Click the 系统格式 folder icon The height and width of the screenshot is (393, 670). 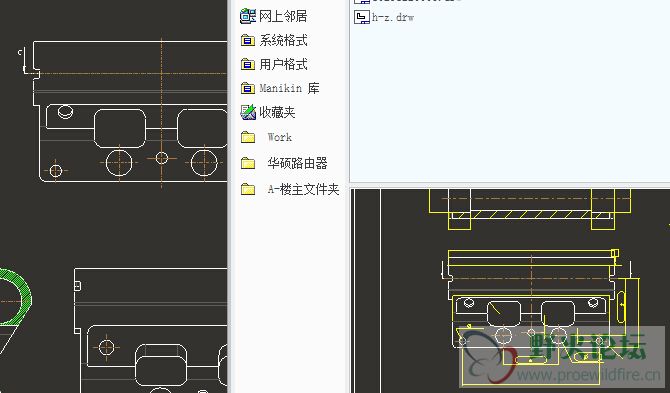(248, 41)
